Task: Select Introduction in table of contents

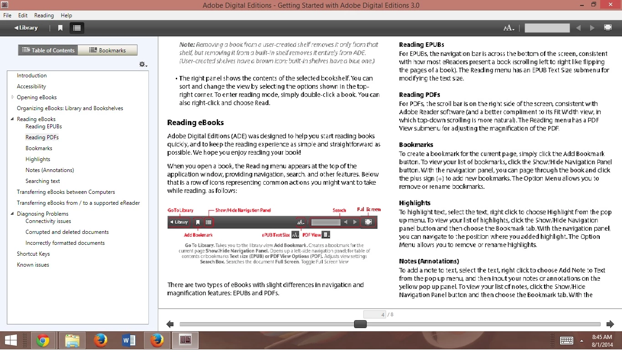Action: tap(32, 76)
